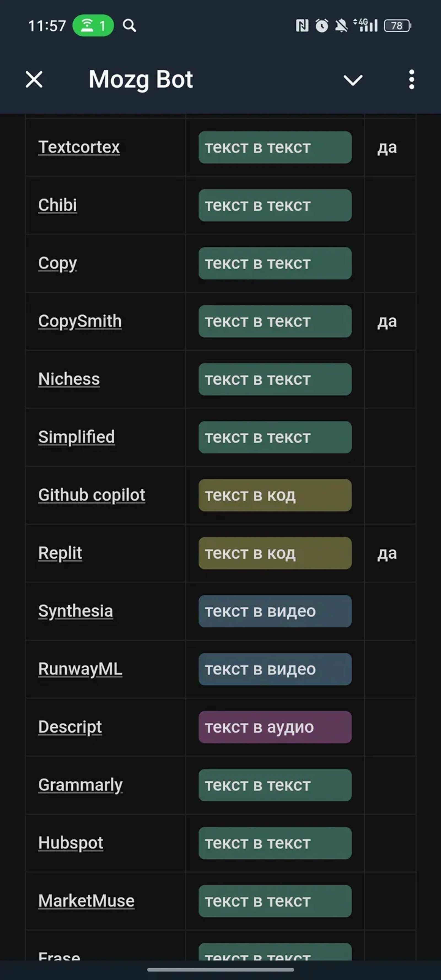The image size is (441, 980).
Task: Tap the purple 'текст в аудио' badge
Action: [274, 727]
